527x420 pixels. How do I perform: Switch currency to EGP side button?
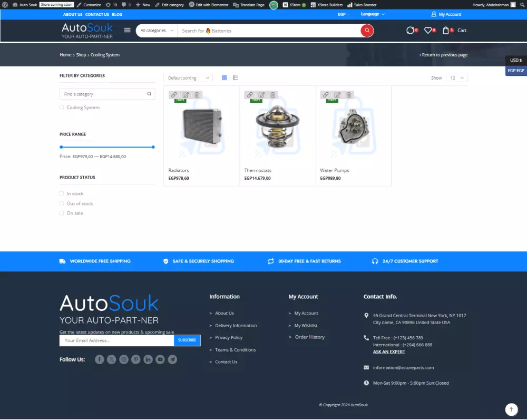516,71
